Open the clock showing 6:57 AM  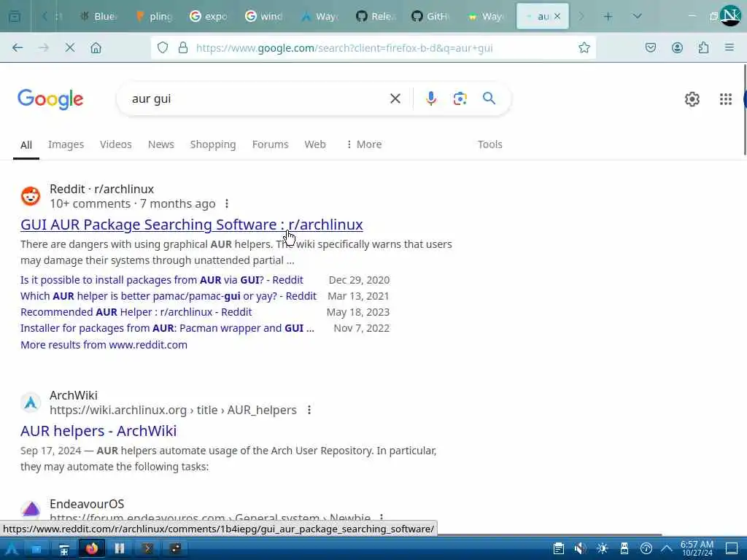[697, 548]
